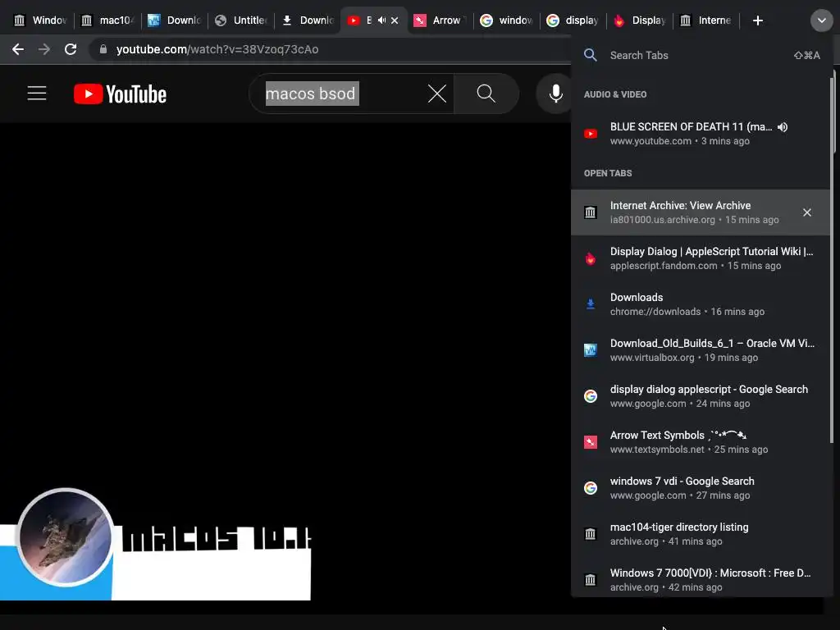The image size is (840, 630).
Task: Switch to BLUE SCREEN OF DEATH 11 audio tab entry
Action: (x=701, y=134)
